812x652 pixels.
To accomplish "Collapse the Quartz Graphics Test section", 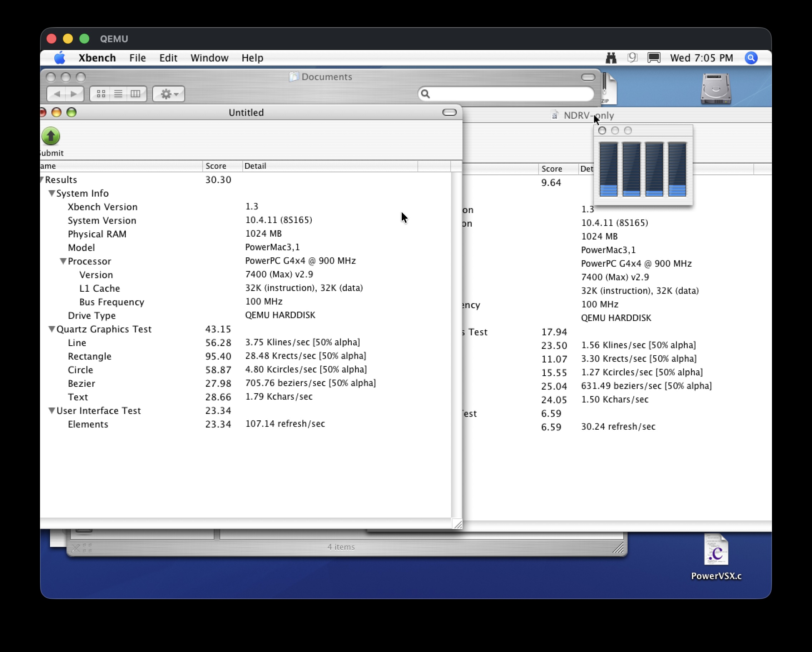I will click(52, 329).
